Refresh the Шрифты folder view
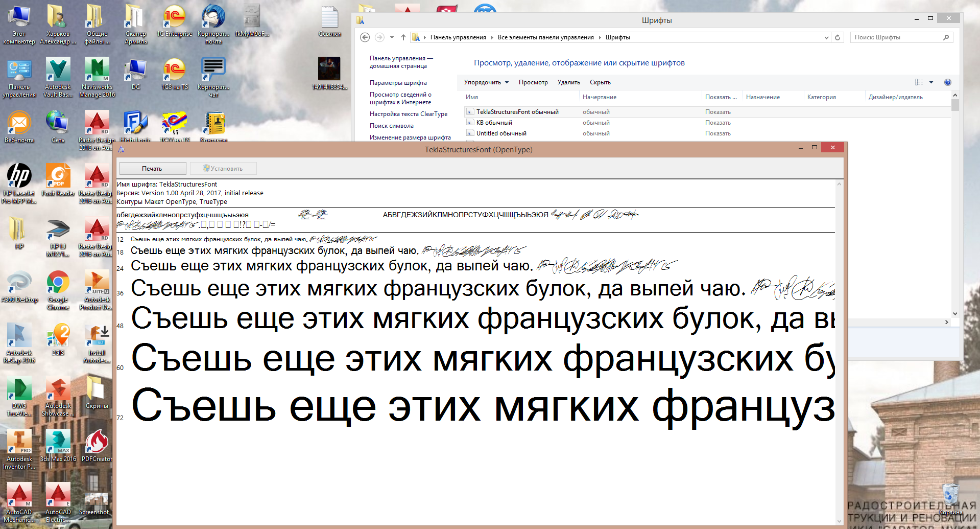This screenshot has width=980, height=529. click(x=838, y=37)
